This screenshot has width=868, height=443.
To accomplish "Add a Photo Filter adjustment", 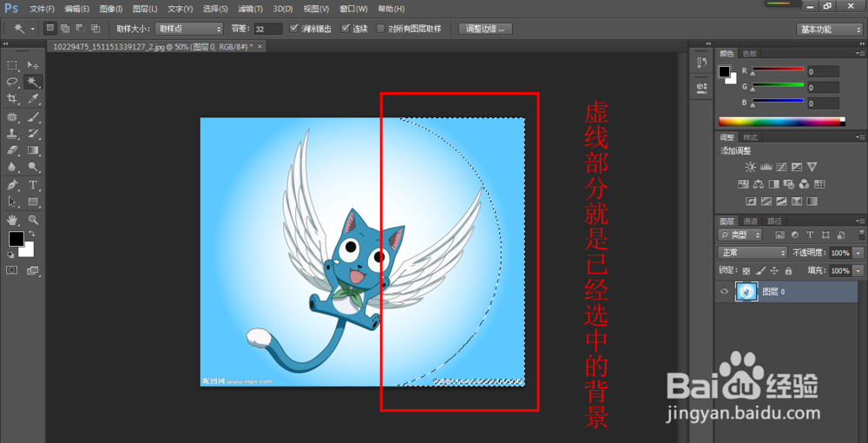I will point(789,184).
